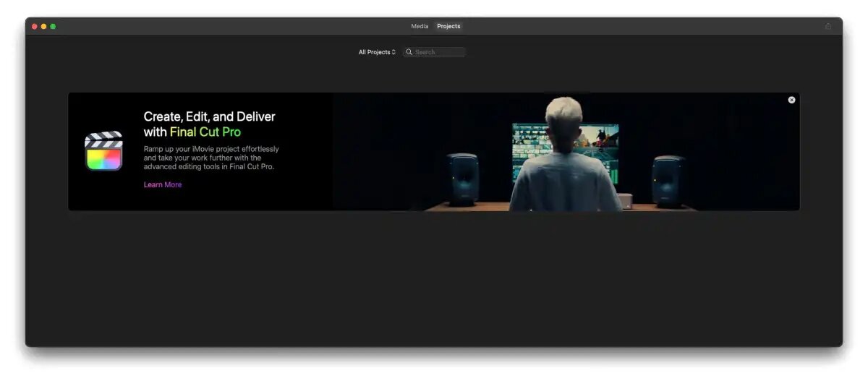Viewport: 868px width, 381px height.
Task: Open the All Projects dropdown
Action: coord(377,52)
